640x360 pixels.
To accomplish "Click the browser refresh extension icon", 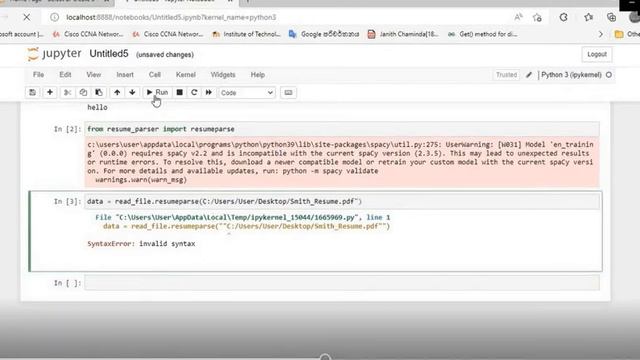I will 564,17.
